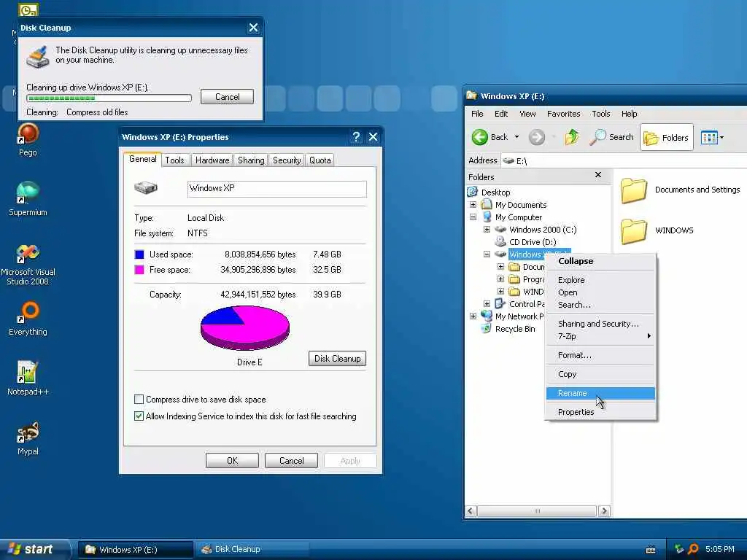Choose Format from the context menu
The width and height of the screenshot is (747, 560).
(600, 355)
